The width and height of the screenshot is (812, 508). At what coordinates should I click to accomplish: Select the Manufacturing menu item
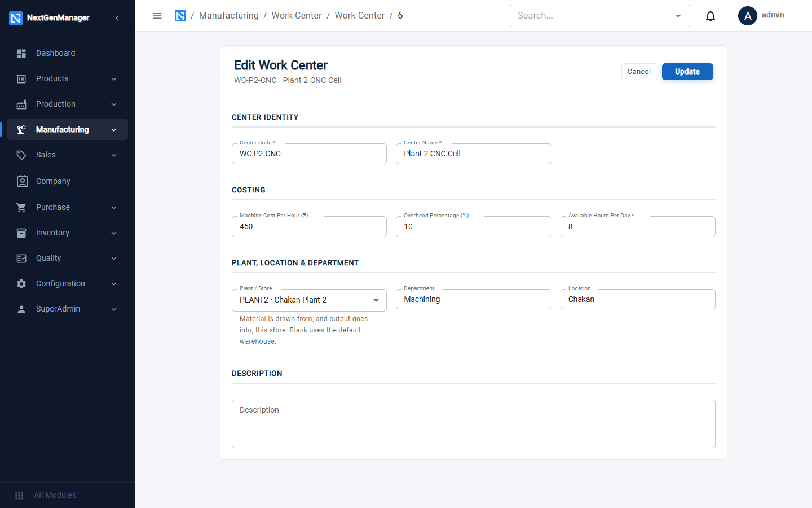point(67,129)
